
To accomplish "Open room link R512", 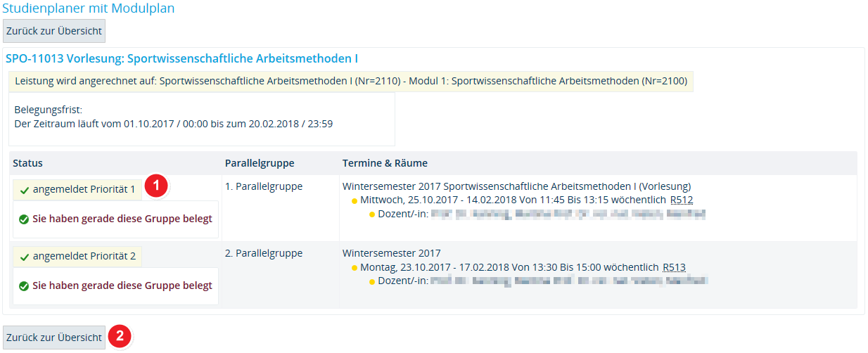I will click(682, 200).
